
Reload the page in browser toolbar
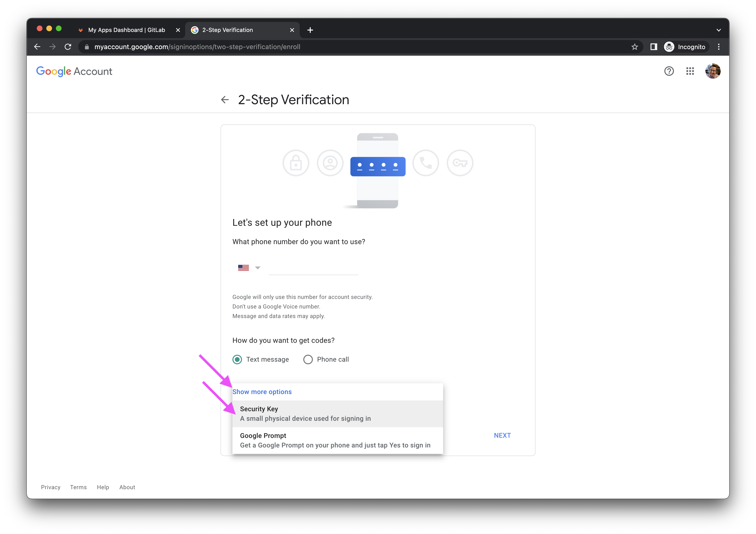(x=68, y=47)
